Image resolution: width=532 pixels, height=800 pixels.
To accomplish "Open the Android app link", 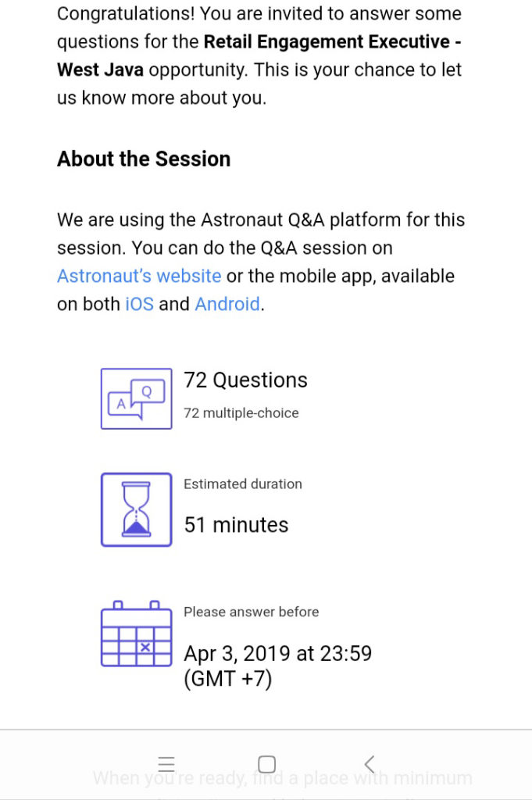I will (x=227, y=304).
